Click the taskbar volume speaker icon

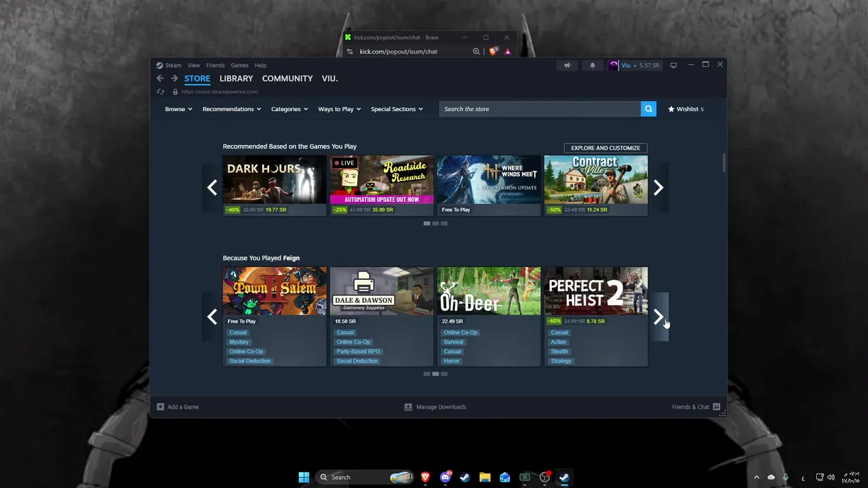coord(831,477)
